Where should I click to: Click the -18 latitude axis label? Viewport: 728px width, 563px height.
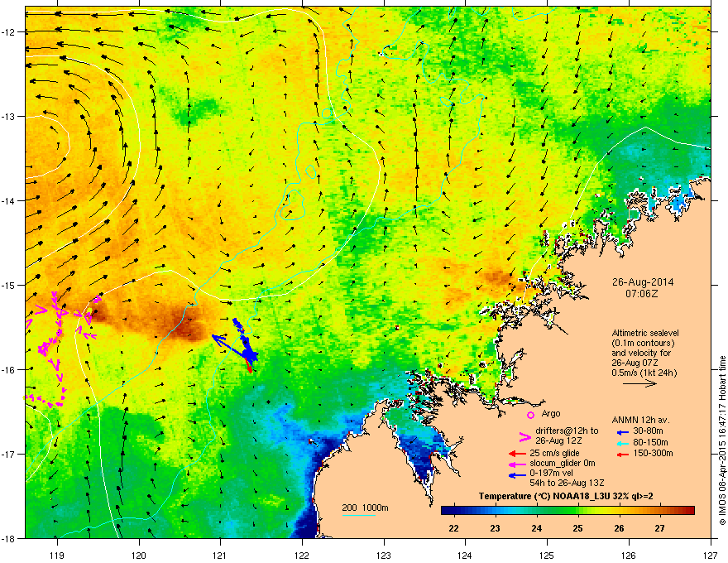pyautogui.click(x=9, y=538)
